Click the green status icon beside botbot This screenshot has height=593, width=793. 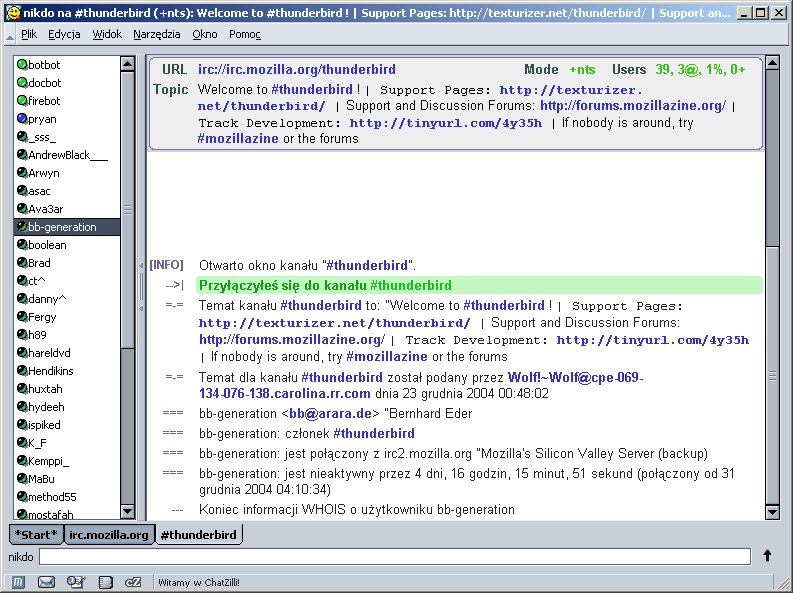pos(22,64)
